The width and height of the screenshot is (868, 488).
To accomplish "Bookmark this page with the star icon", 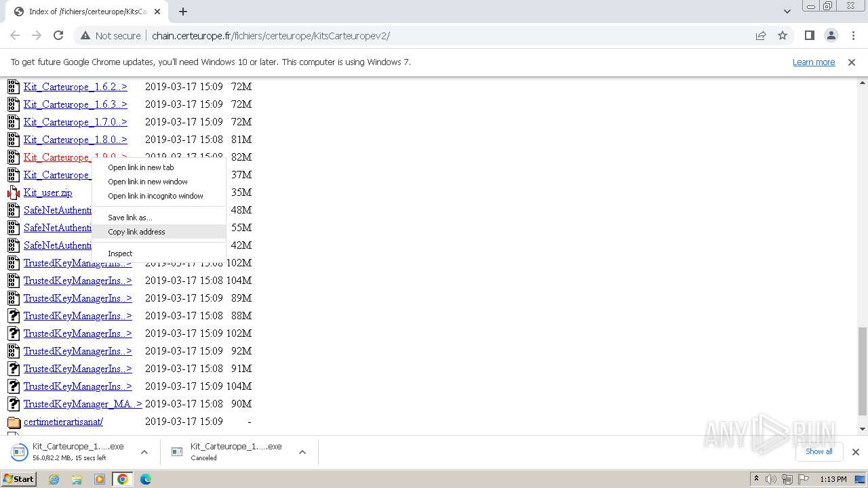I will tap(783, 35).
